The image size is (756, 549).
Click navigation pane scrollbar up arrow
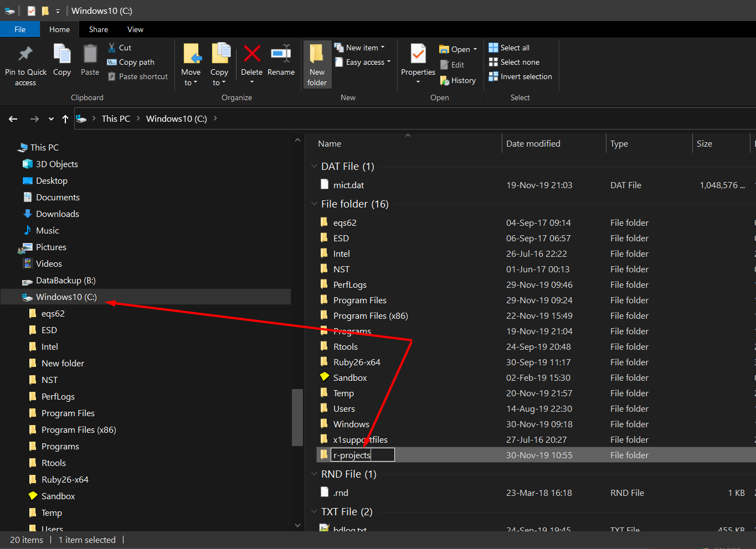point(297,140)
